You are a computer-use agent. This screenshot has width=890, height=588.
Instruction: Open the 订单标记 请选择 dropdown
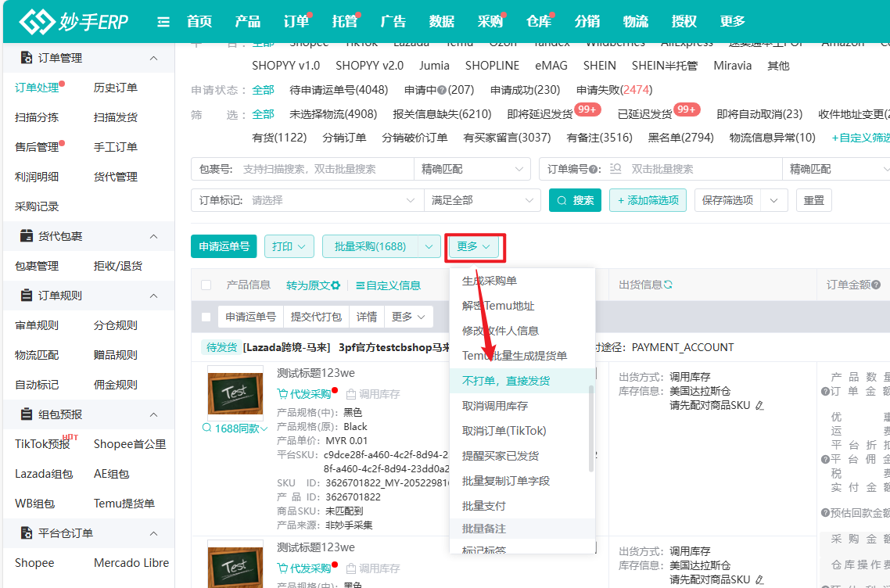coord(332,200)
